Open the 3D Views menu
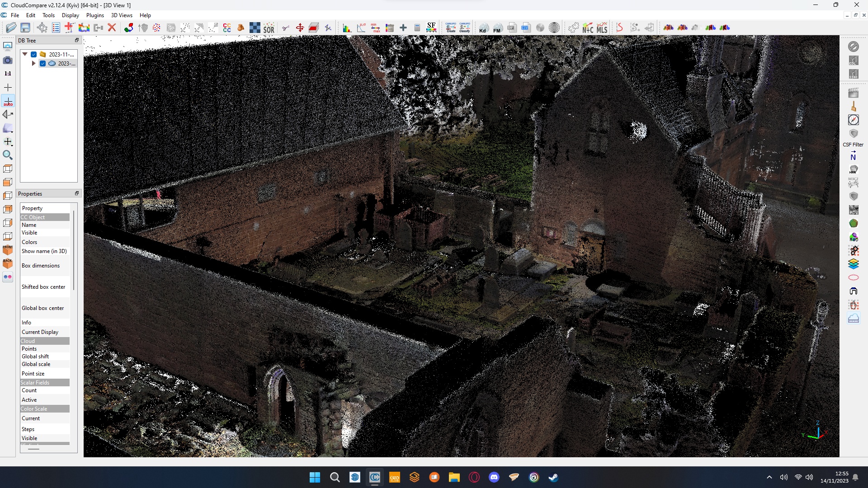Image resolution: width=868 pixels, height=488 pixels. [x=122, y=15]
